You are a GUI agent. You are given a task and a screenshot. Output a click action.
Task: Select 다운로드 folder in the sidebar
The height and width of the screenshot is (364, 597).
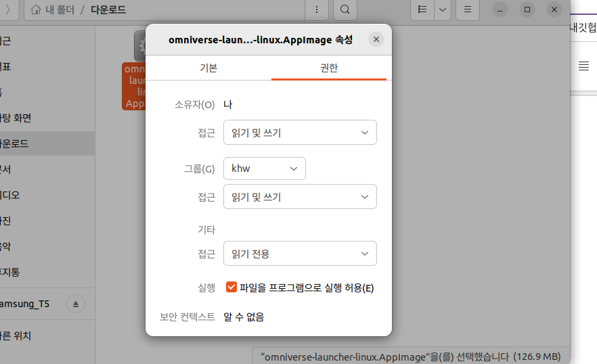[47, 143]
